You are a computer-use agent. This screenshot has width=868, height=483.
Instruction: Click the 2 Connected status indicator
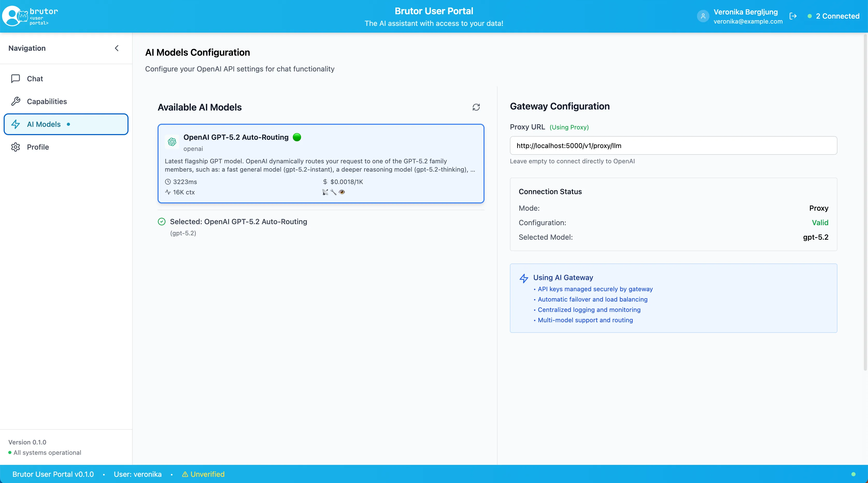[833, 16]
